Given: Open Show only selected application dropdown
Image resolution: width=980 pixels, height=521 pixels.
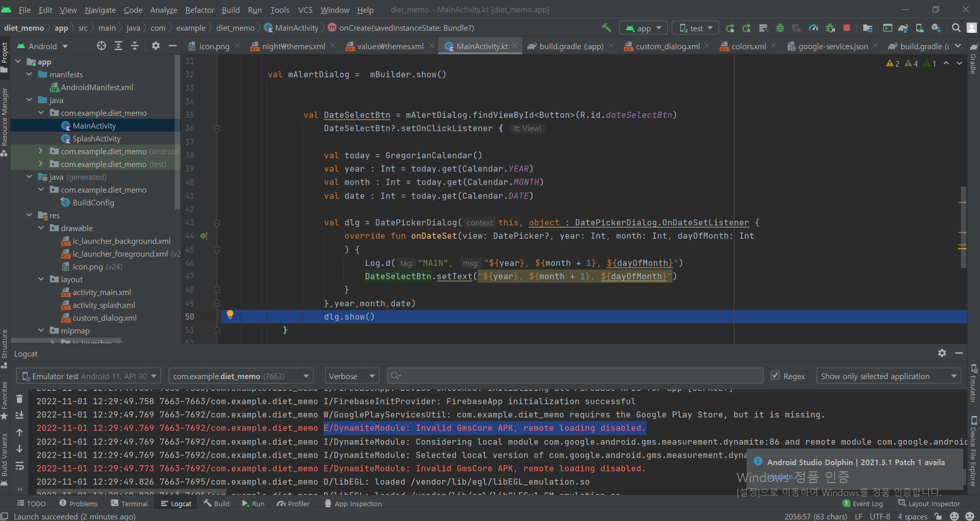Looking at the screenshot, I should coord(888,376).
